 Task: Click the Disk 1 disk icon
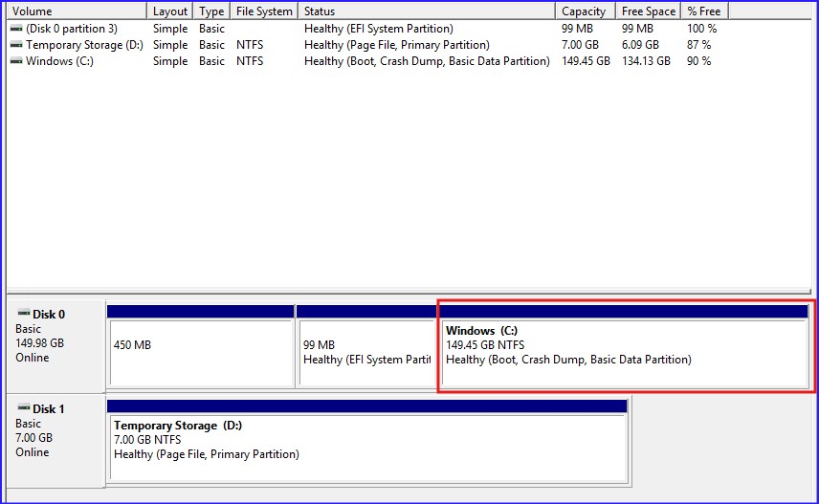[24, 408]
